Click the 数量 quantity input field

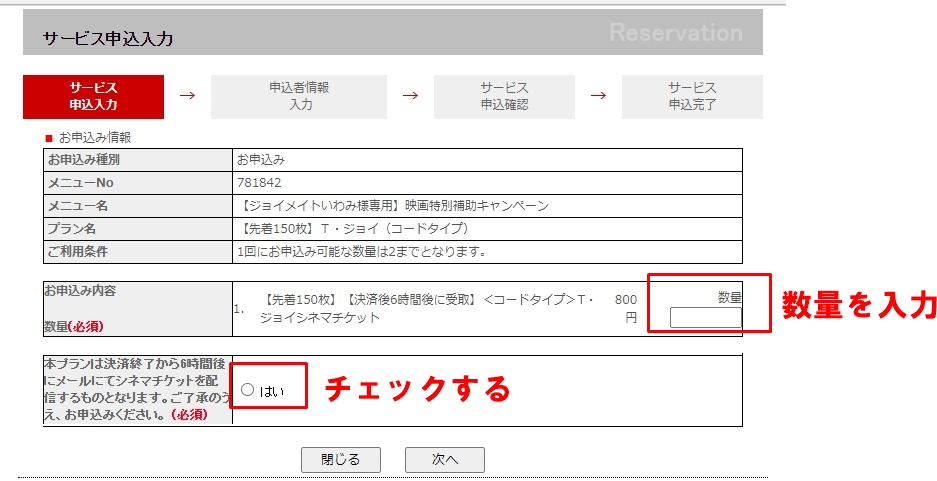[705, 318]
